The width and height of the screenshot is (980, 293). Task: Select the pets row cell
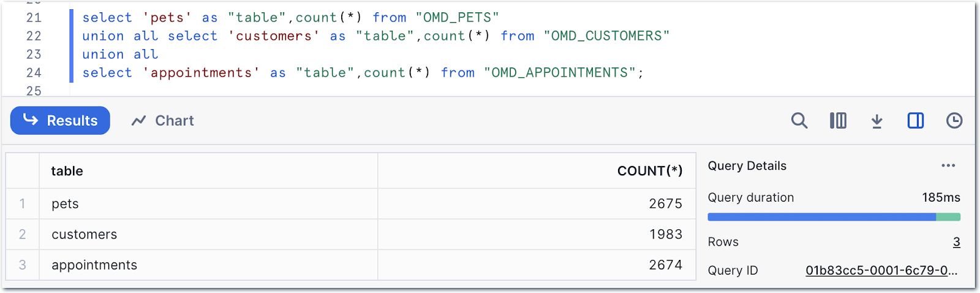click(x=66, y=204)
